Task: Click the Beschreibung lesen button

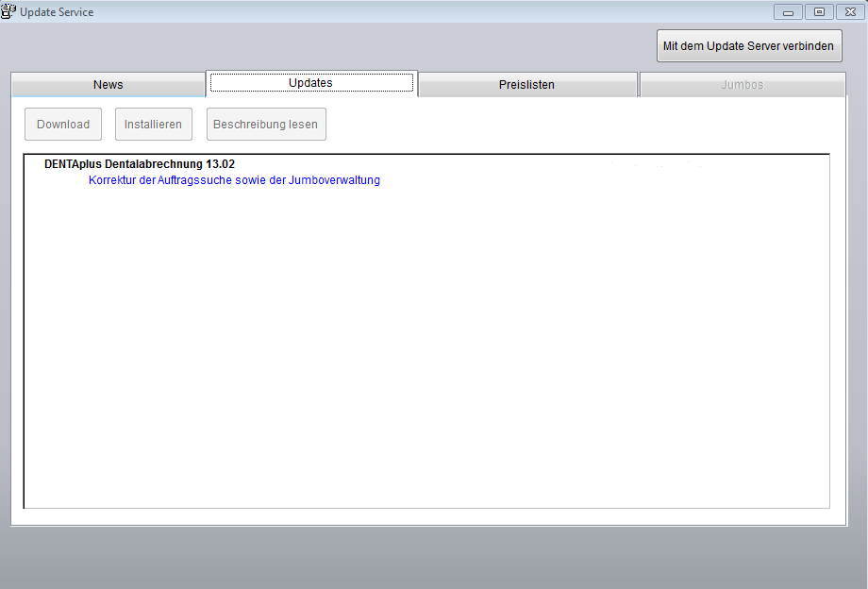Action: coord(266,124)
